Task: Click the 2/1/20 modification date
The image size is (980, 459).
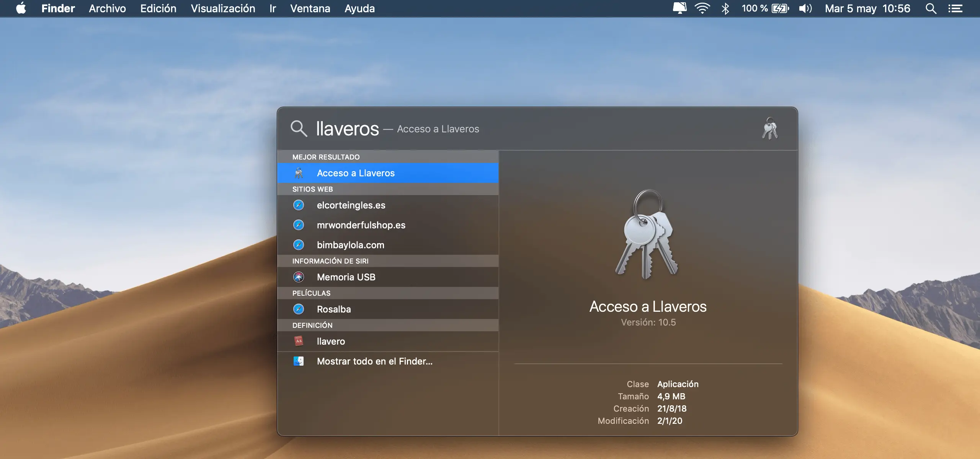Action: coord(670,421)
